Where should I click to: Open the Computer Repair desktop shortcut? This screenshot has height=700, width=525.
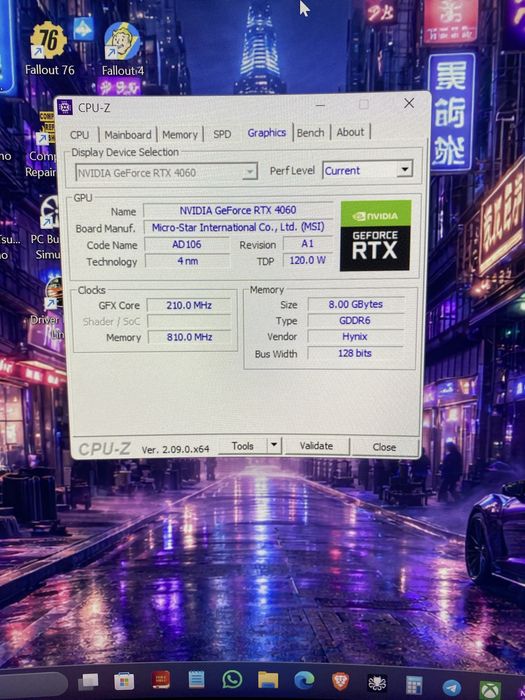[x=42, y=145]
